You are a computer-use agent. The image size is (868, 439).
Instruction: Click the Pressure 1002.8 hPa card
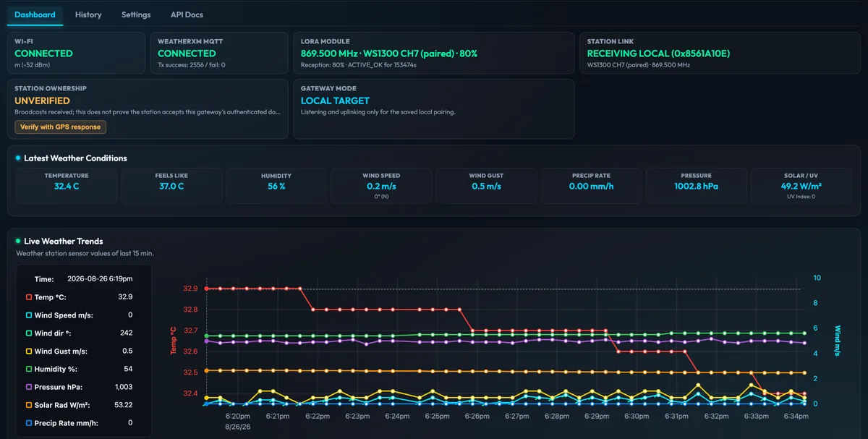(x=696, y=187)
